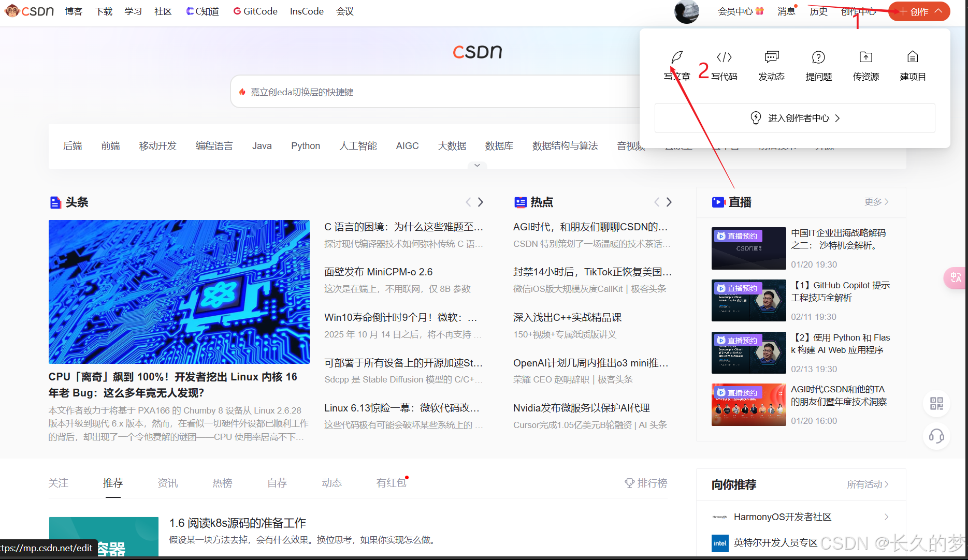The image size is (968, 560).
Task: Click 进入创作者中心 button
Action: point(794,117)
